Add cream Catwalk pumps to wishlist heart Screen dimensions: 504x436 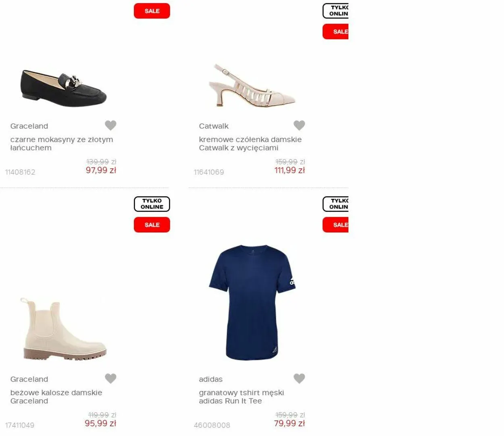point(299,125)
